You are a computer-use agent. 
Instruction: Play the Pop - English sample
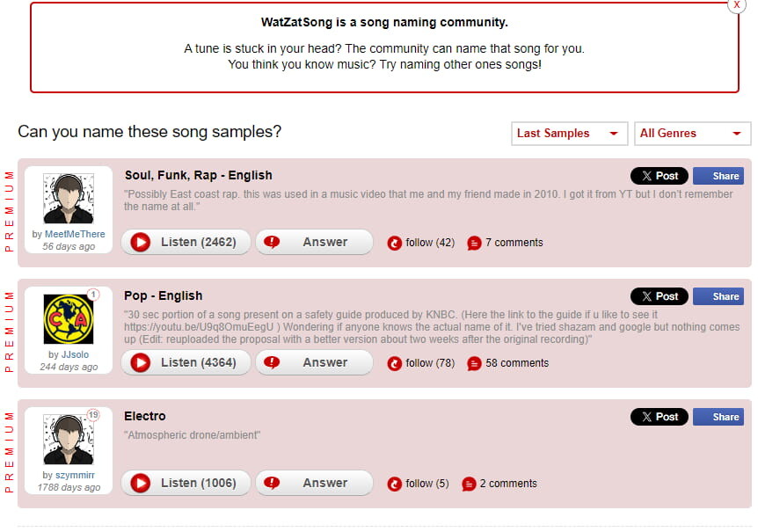tap(186, 362)
